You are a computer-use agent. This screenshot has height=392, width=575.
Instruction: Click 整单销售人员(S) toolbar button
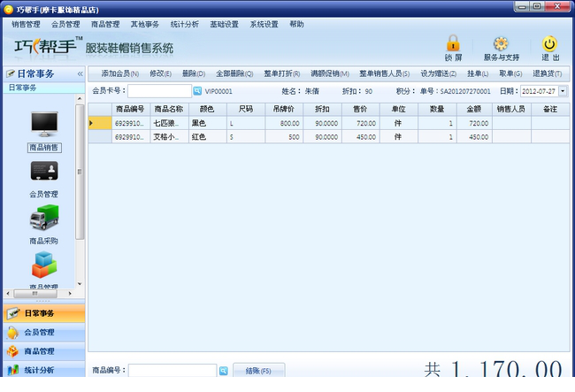click(384, 73)
